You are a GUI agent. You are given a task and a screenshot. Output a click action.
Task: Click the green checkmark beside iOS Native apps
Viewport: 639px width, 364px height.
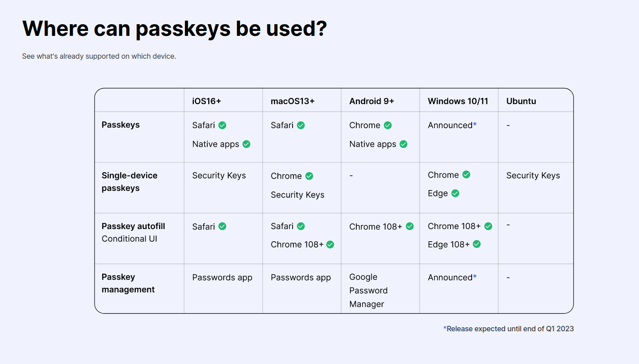246,144
